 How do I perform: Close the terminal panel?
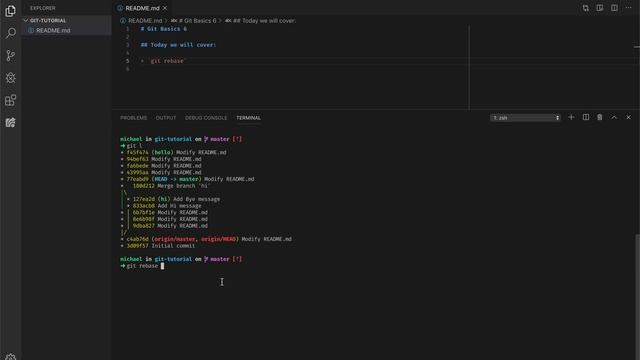pos(629,118)
